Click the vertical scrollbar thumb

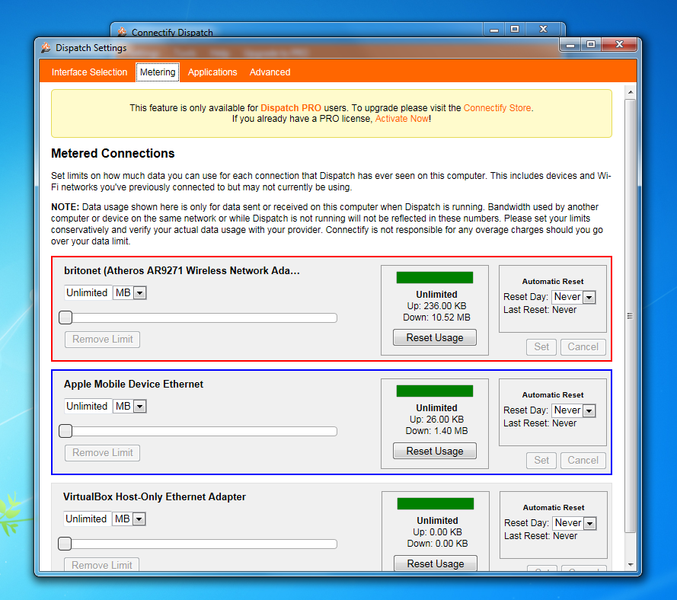[x=630, y=316]
